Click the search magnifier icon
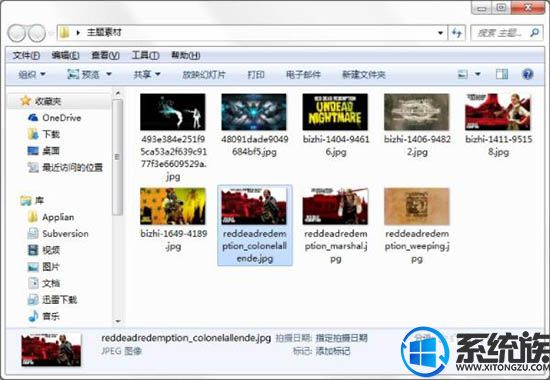The width and height of the screenshot is (550, 380). click(x=535, y=33)
